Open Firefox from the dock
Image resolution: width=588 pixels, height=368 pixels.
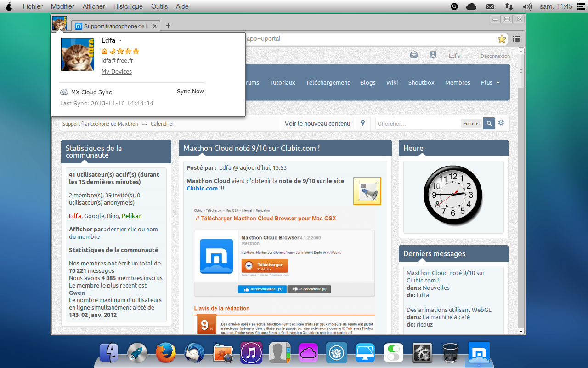[x=166, y=353]
